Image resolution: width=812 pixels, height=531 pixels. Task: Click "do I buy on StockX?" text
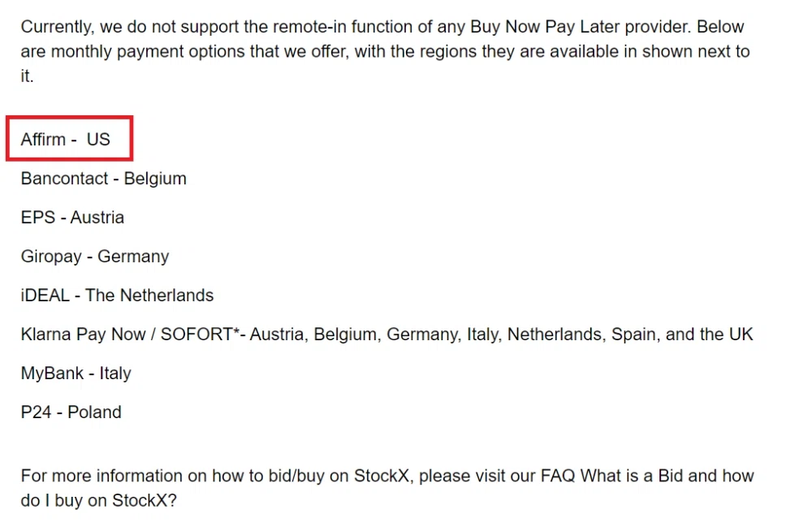98,501
